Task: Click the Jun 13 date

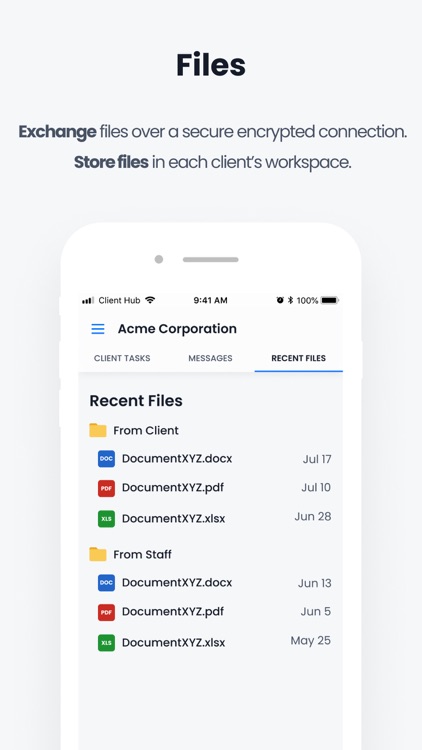Action: [314, 583]
